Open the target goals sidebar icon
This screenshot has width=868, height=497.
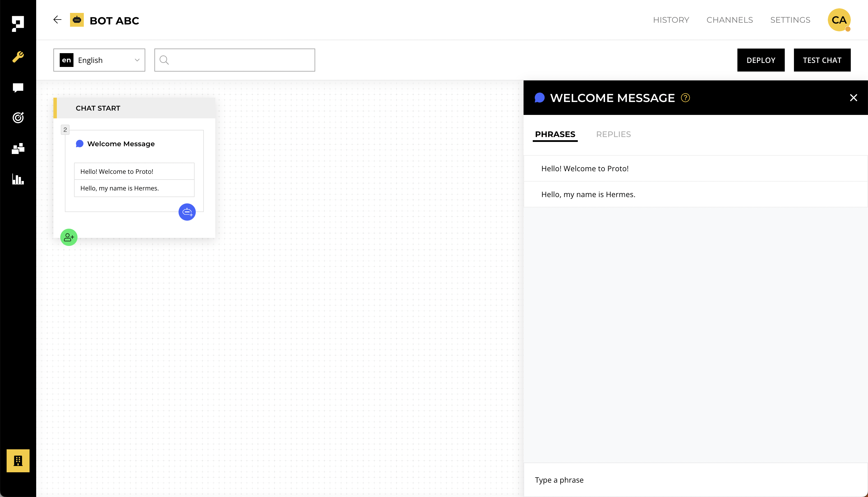tap(18, 118)
